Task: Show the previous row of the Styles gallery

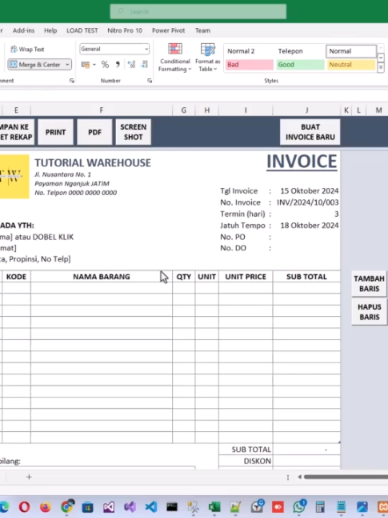Action: [381, 49]
